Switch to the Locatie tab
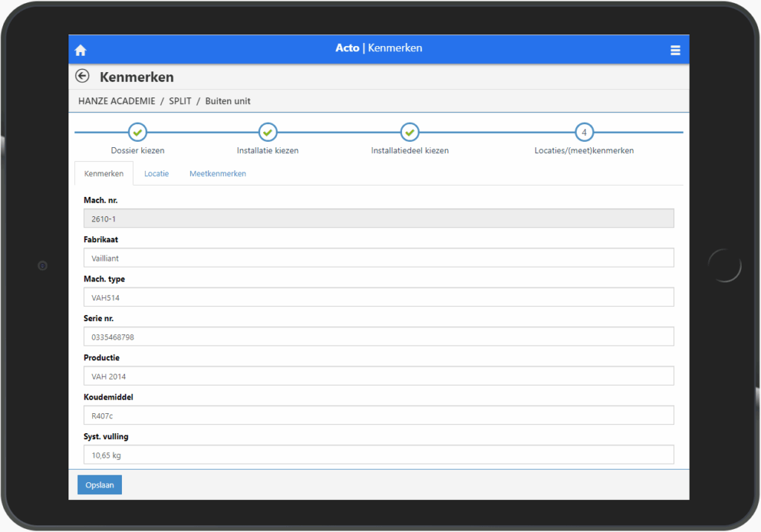Viewport: 761px width, 532px height. (156, 174)
